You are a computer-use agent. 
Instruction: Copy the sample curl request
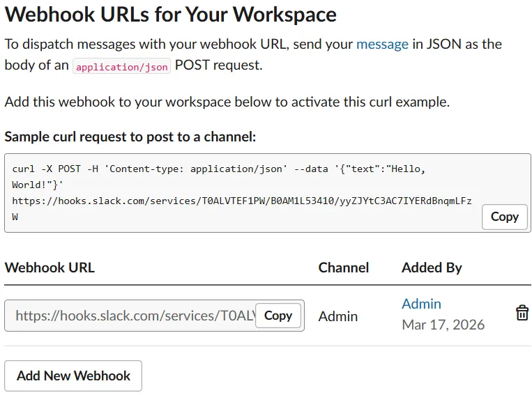coord(505,217)
